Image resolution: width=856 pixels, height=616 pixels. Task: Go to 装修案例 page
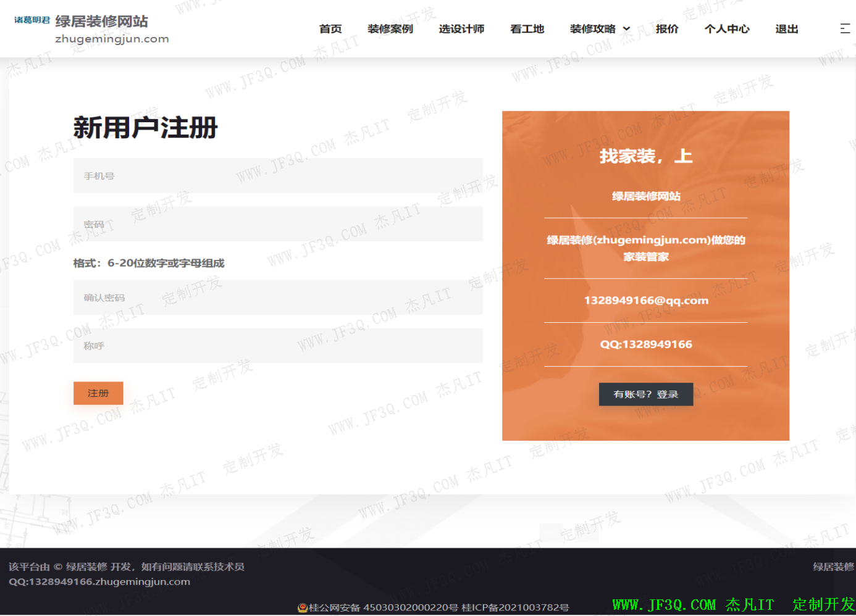[x=390, y=29]
